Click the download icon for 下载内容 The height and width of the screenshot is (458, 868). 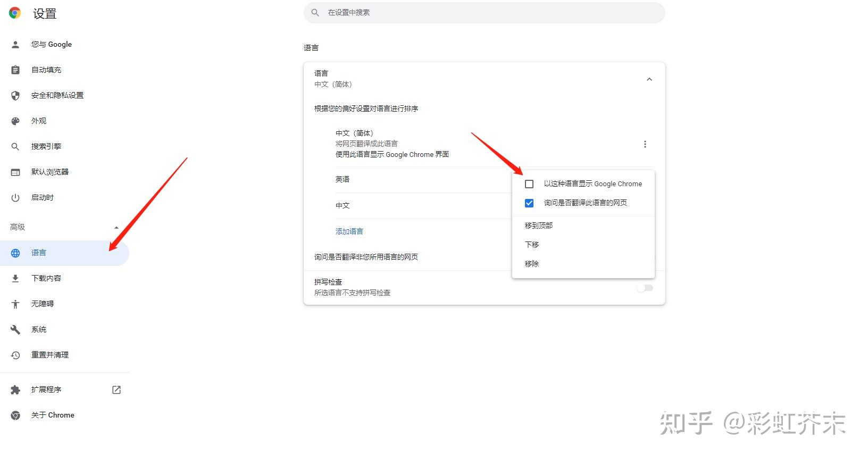pos(15,279)
